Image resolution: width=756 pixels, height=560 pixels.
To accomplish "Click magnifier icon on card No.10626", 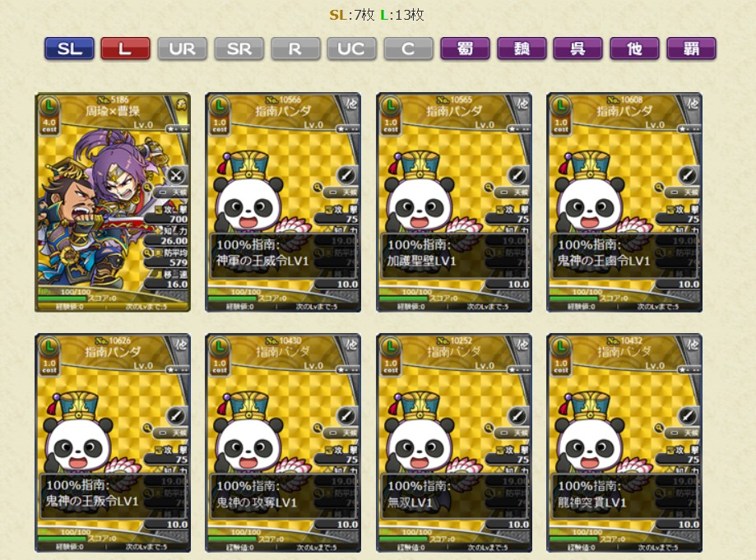I will [x=147, y=428].
